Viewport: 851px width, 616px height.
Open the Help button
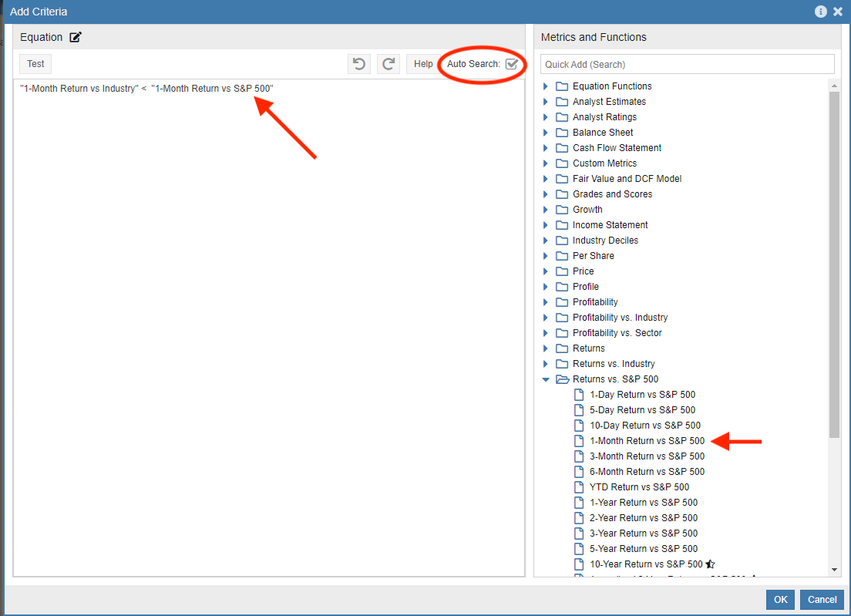point(423,64)
